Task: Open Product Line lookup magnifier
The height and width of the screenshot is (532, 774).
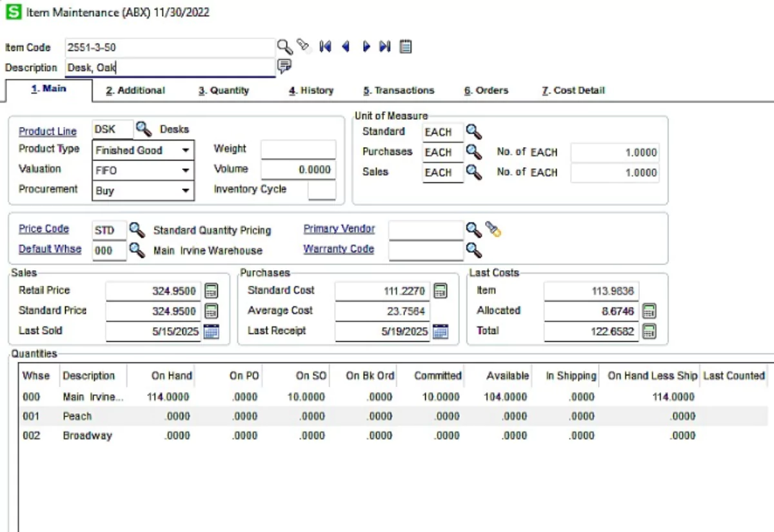Action: pos(143,129)
